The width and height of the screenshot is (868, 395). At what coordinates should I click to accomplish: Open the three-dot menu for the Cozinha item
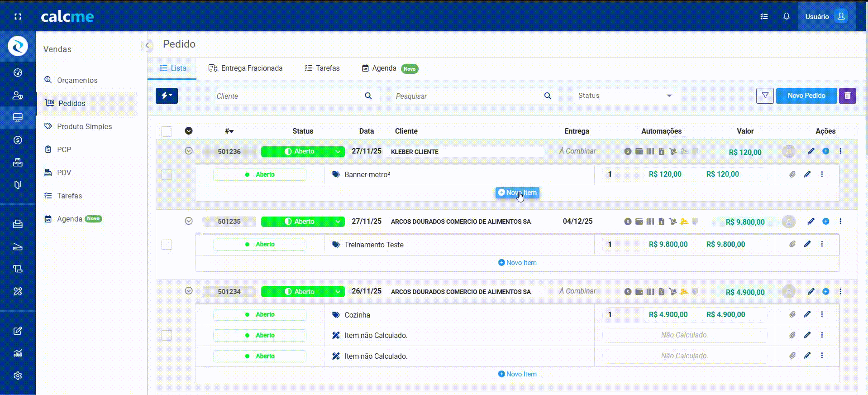tap(822, 314)
